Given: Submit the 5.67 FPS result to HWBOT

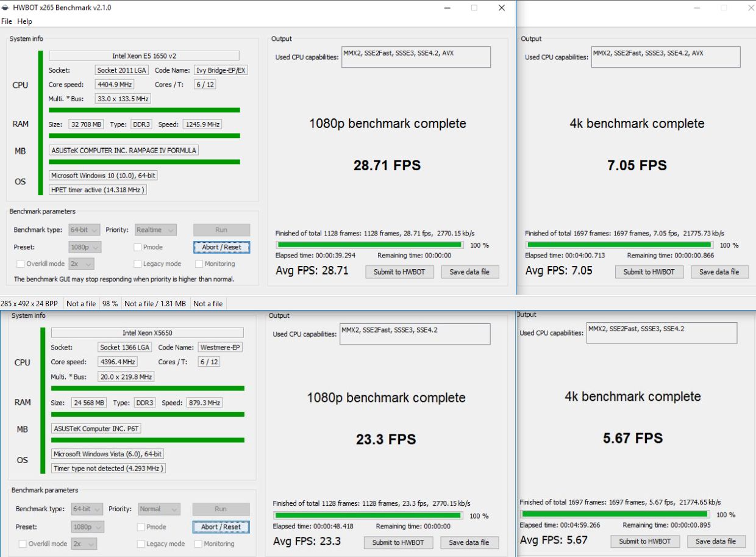Looking at the screenshot, I should (x=645, y=541).
